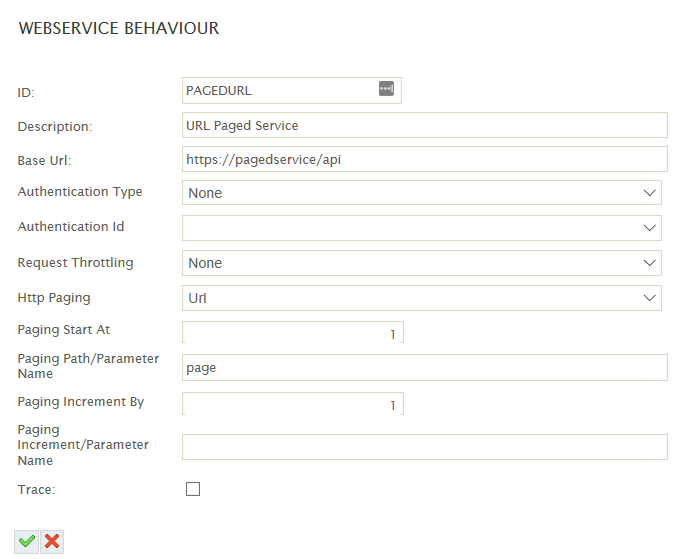Click the Paging Start At number field
677x559 pixels.
pos(293,332)
